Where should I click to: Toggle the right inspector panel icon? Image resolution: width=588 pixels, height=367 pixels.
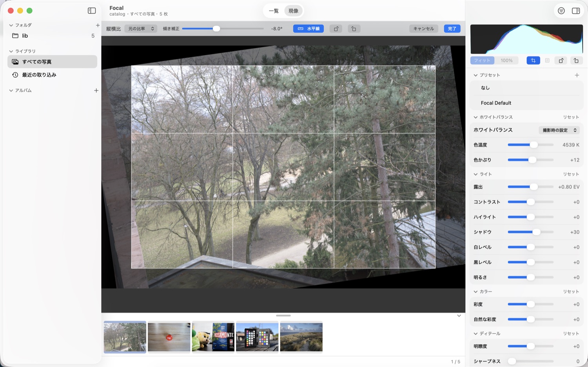576,11
